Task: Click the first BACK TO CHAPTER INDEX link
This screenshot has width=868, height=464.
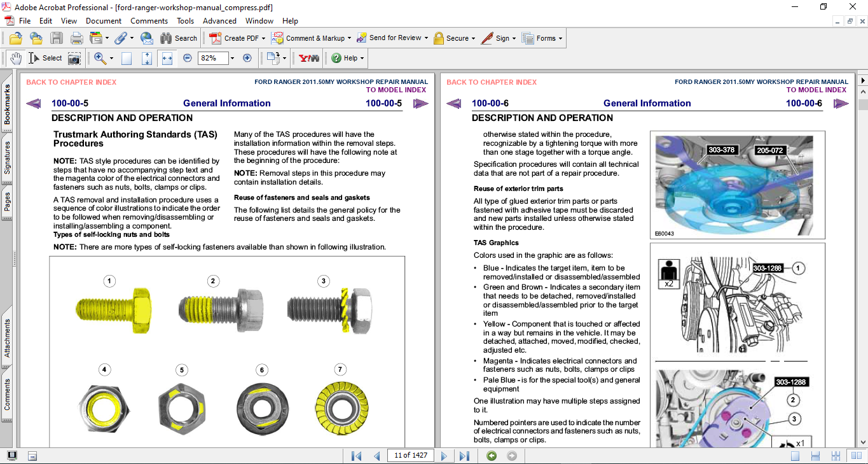Action: [x=71, y=82]
